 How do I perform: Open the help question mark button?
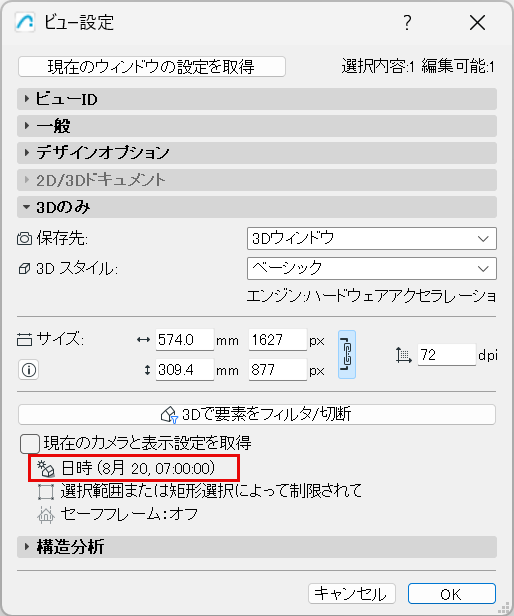[x=407, y=22]
